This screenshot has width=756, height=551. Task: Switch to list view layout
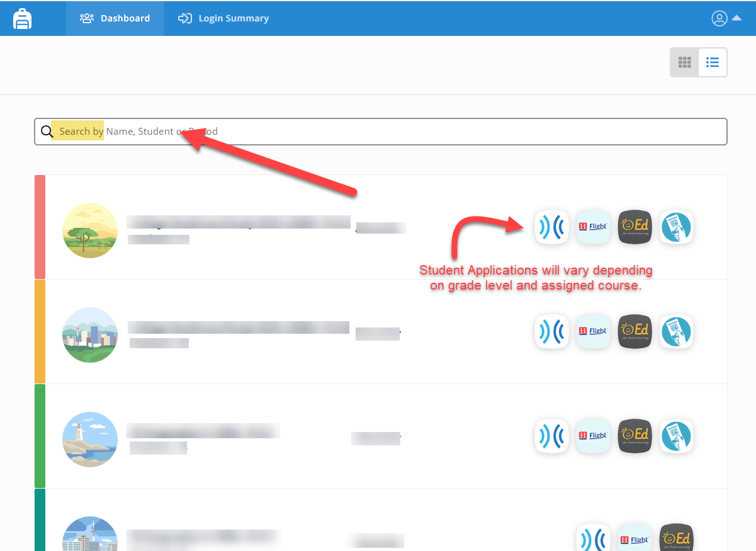click(x=713, y=62)
